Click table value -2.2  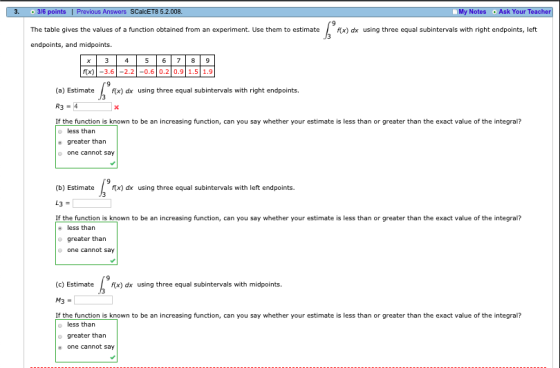click(x=126, y=72)
